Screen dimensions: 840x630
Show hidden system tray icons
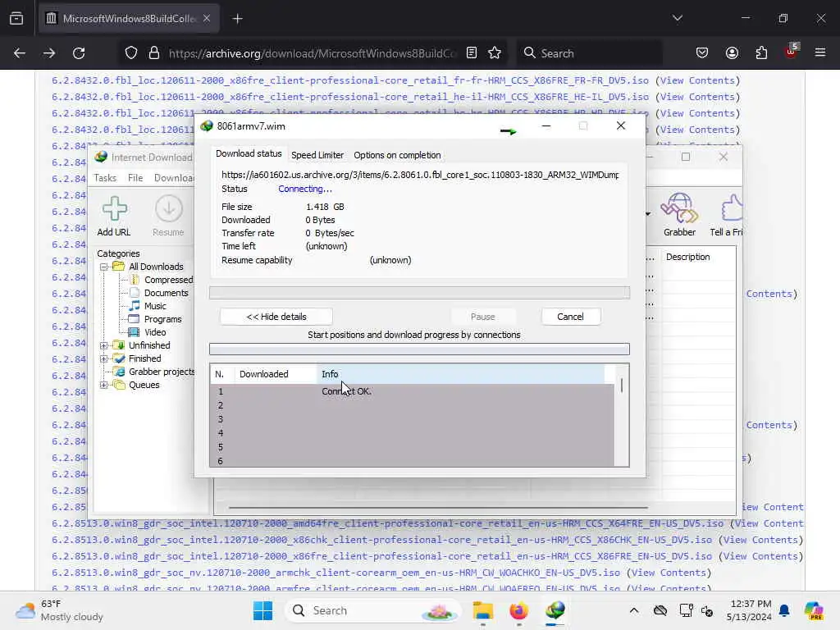pyautogui.click(x=634, y=610)
